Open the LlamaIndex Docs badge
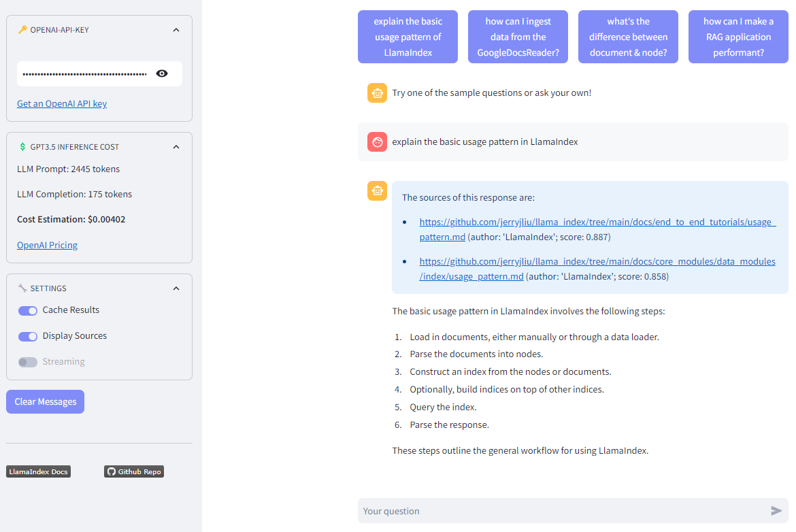796x532 pixels. tap(39, 471)
